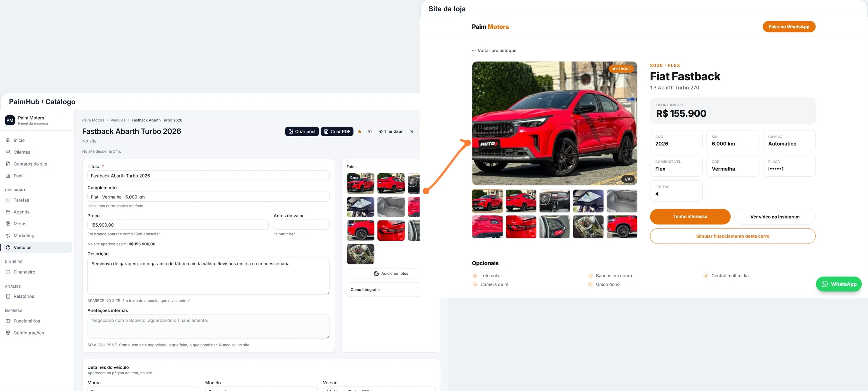Select the Capa cover photo thumbnail
The height and width of the screenshot is (391, 868).
point(360,183)
